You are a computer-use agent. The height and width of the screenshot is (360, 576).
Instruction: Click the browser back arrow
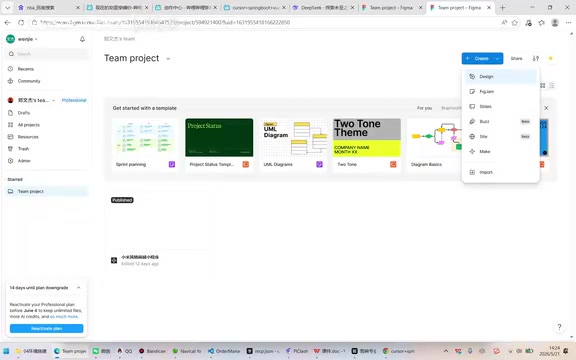point(8,22)
